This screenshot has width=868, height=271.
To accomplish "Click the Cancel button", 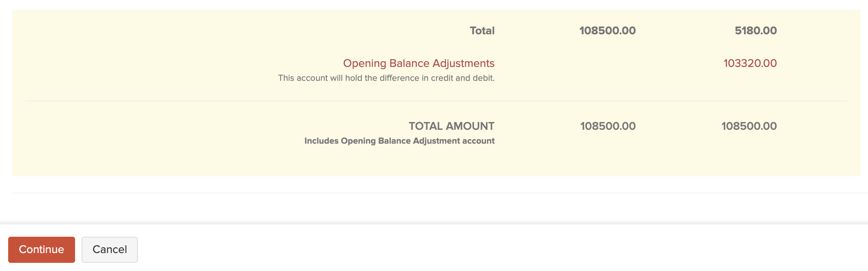I will pyautogui.click(x=109, y=249).
